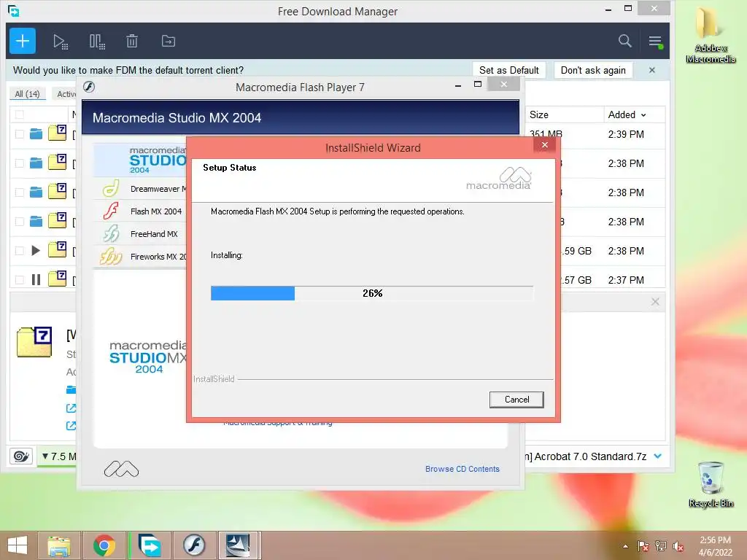The height and width of the screenshot is (560, 747).
Task: Switch to the Active tab in FDM
Action: pos(66,94)
